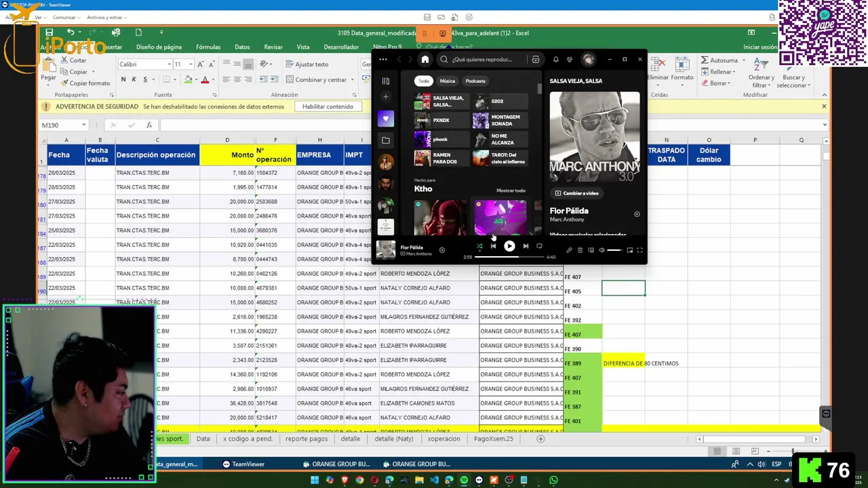Go to the previous Spotify track
This screenshot has height=488, width=868.
click(x=493, y=246)
